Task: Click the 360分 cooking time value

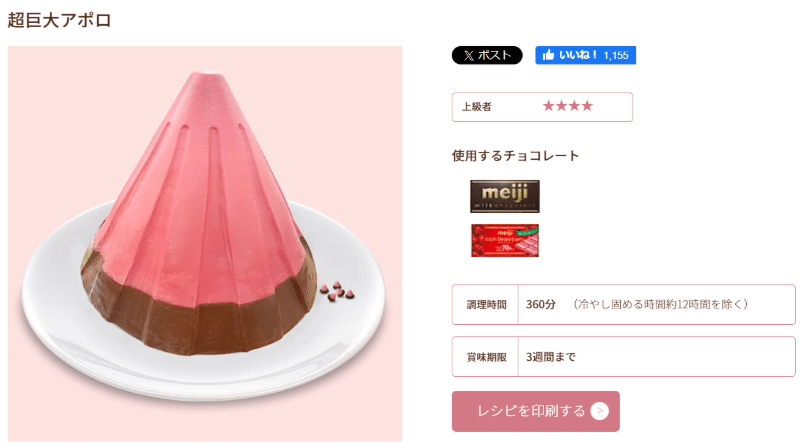Action: tap(541, 304)
